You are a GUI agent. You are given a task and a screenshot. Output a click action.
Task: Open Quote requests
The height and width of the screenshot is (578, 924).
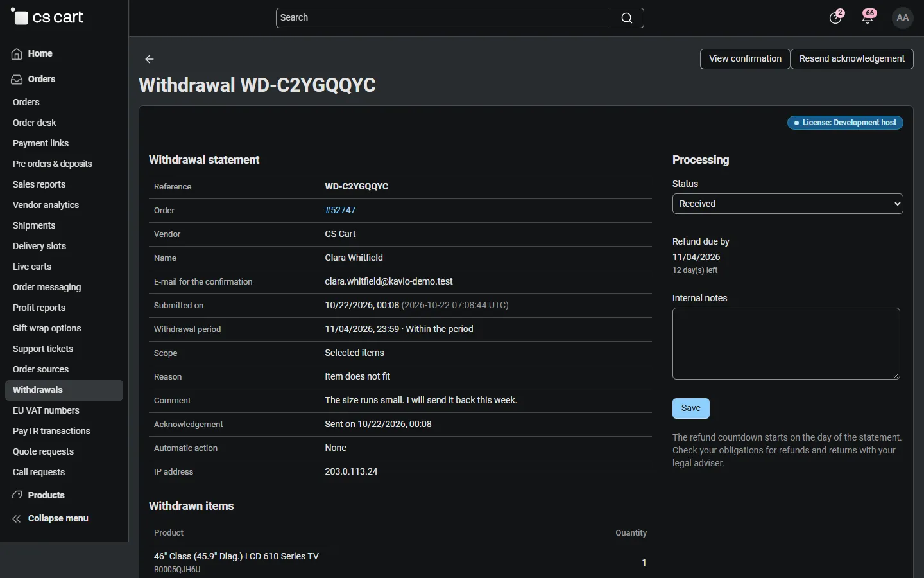pyautogui.click(x=43, y=451)
